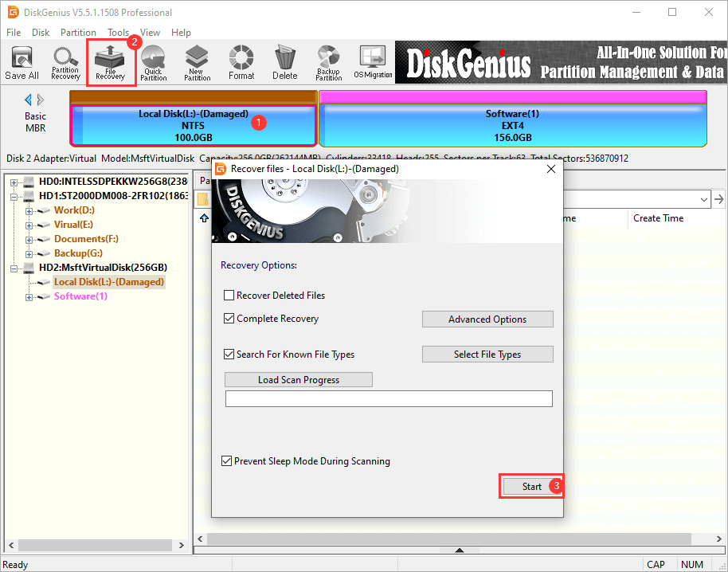
Task: Click the Format toolbar icon
Action: pos(241,63)
